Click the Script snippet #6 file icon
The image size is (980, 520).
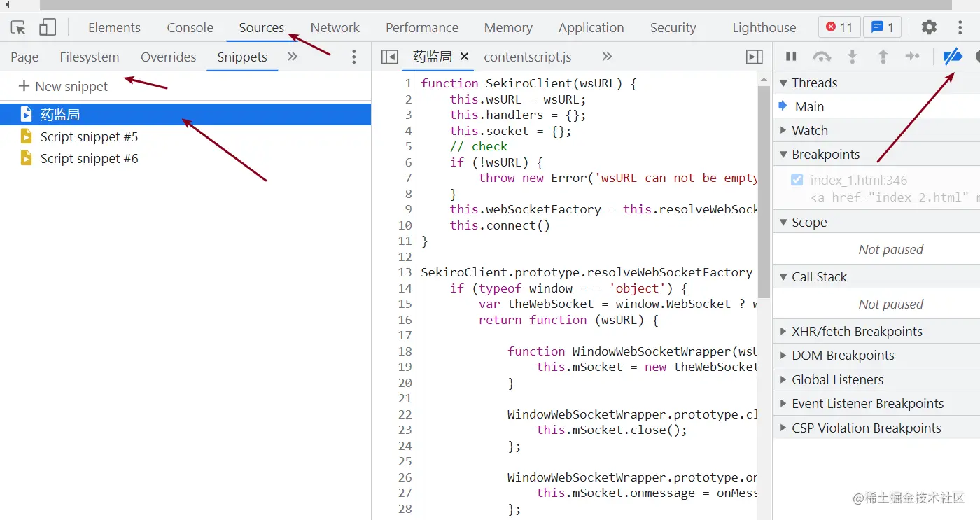pos(27,159)
